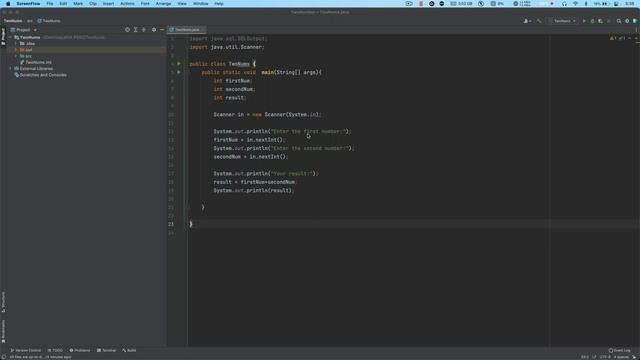Collapse the TwoNums project root
This screenshot has height=360, width=640.
tap(11, 37)
